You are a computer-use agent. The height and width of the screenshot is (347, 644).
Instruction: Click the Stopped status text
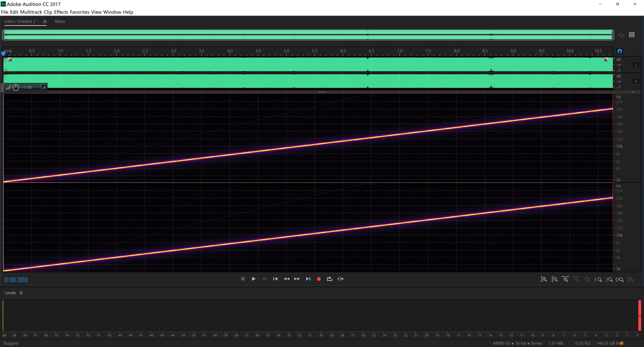pyautogui.click(x=10, y=343)
